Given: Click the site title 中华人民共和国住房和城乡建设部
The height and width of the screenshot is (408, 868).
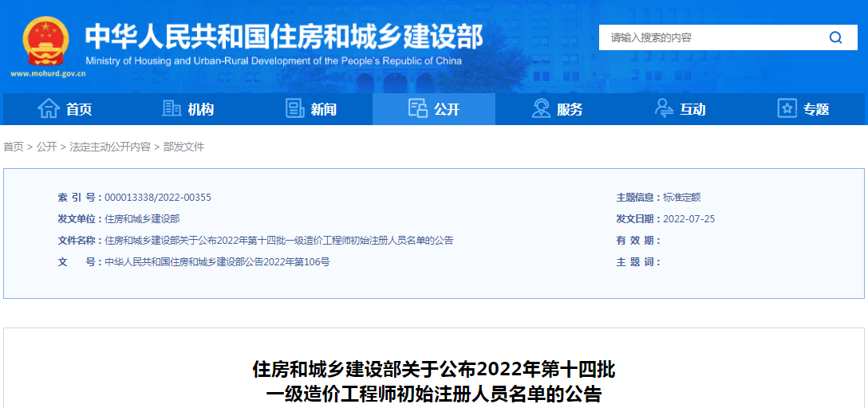Looking at the screenshot, I should (284, 35).
